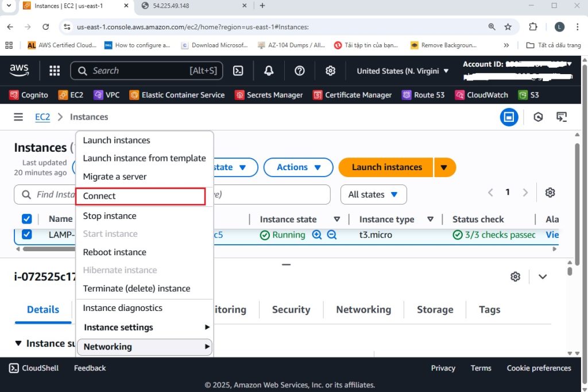Click the orange Launch instances button

point(386,167)
